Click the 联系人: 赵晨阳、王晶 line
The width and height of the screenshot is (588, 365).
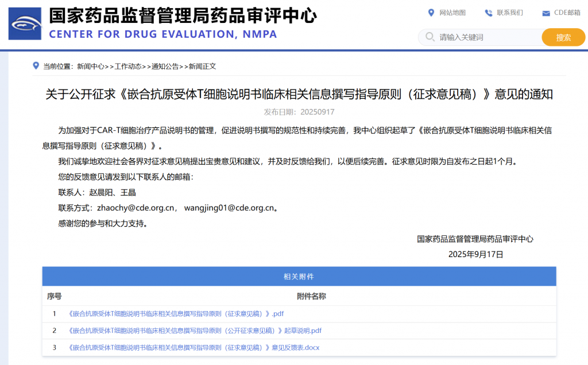[x=96, y=193]
